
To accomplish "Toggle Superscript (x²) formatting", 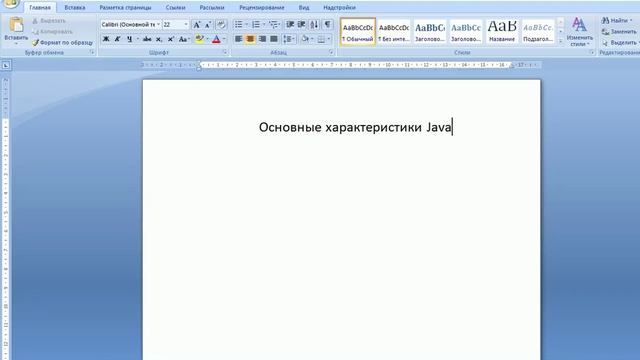I will click(171, 39).
